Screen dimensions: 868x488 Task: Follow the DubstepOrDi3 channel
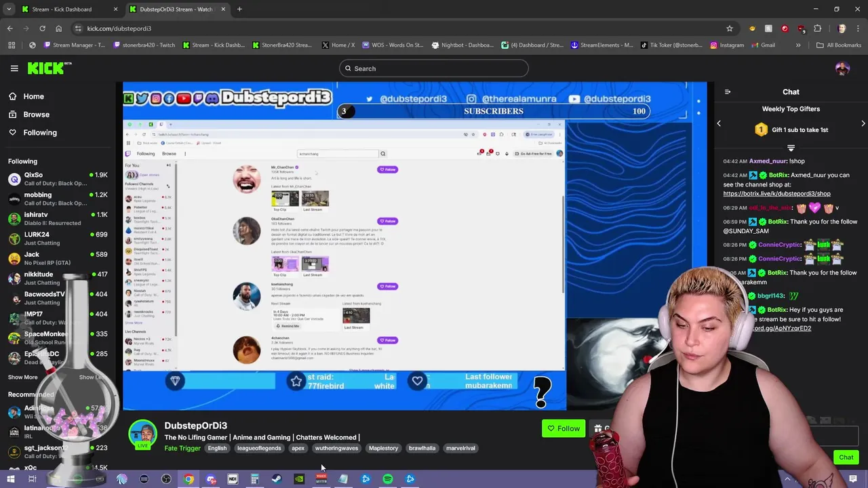[564, 428]
